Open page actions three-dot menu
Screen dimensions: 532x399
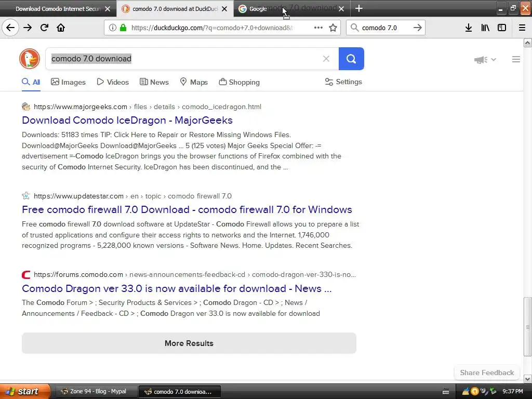click(x=318, y=28)
